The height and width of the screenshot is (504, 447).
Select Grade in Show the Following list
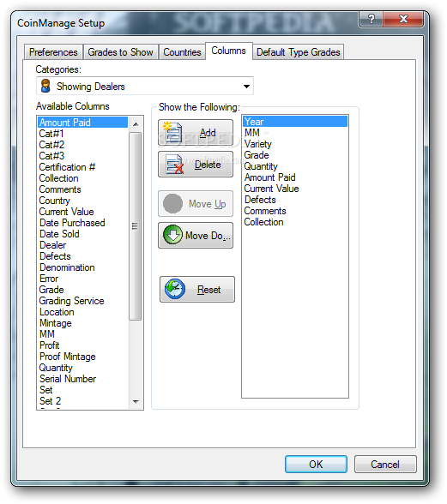295,155
